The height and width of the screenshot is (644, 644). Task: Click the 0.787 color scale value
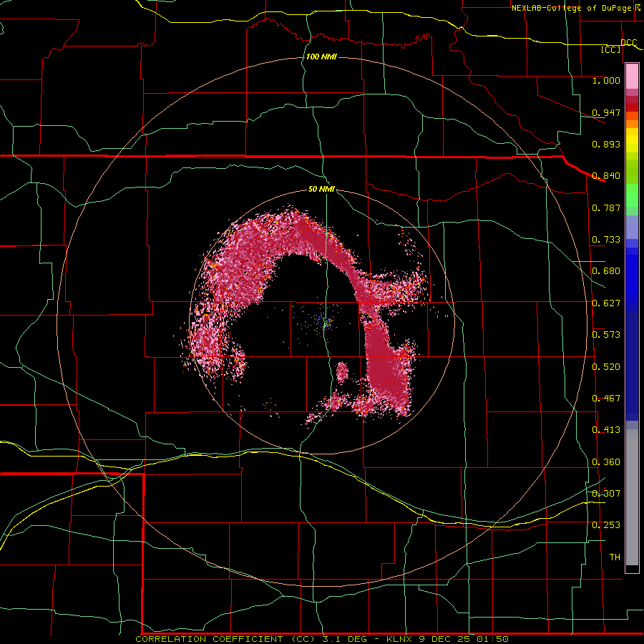[x=606, y=208]
